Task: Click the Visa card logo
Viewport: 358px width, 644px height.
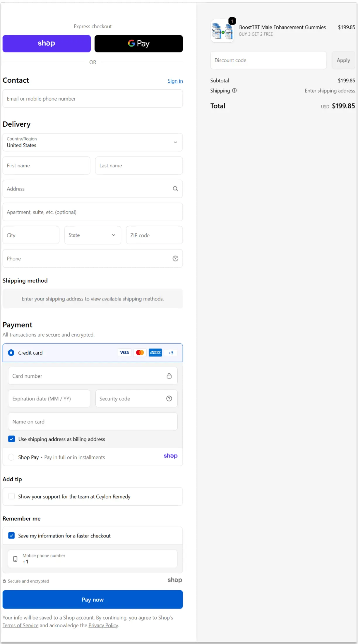Action: [124, 353]
